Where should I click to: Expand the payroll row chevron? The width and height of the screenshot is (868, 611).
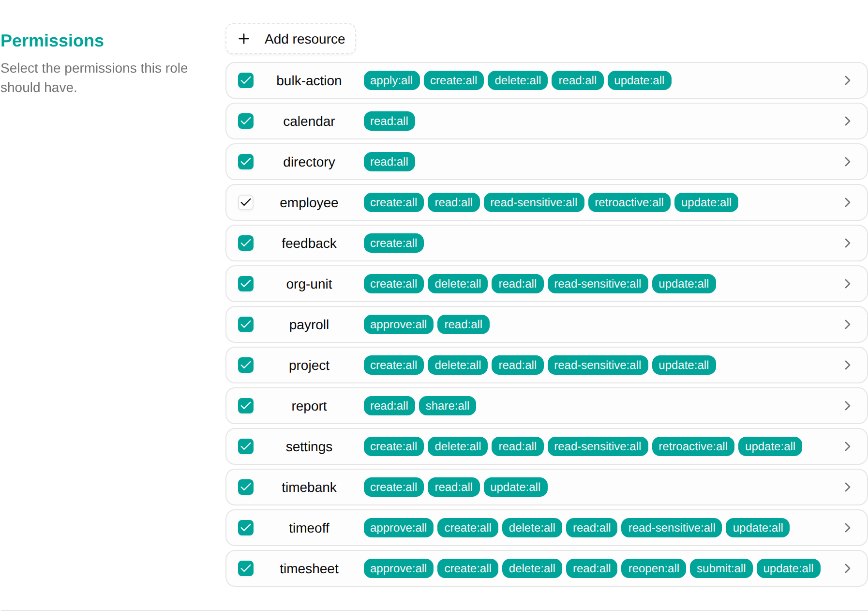(x=847, y=324)
